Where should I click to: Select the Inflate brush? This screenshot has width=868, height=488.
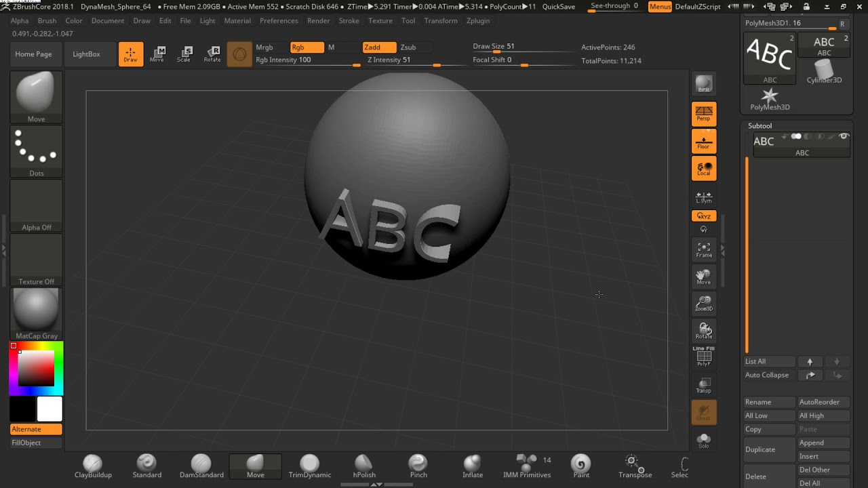tap(473, 466)
